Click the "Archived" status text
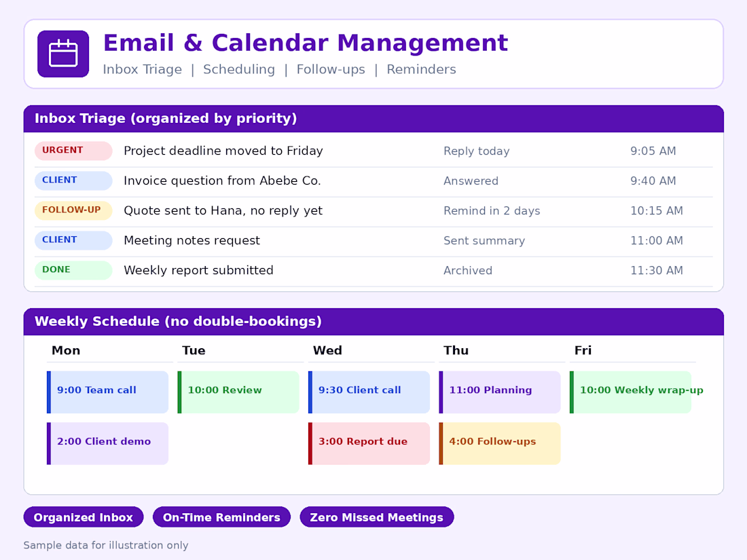The image size is (747, 560). pyautogui.click(x=468, y=270)
